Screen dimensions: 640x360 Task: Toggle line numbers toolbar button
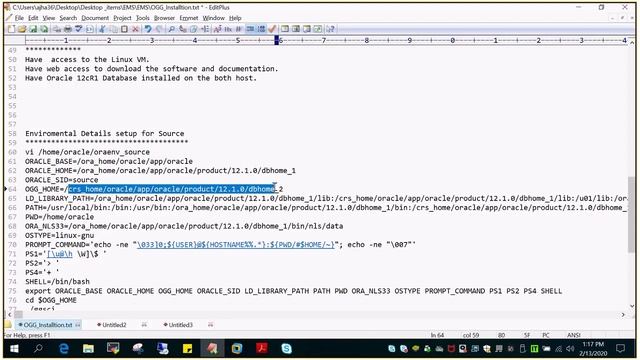[261, 29]
